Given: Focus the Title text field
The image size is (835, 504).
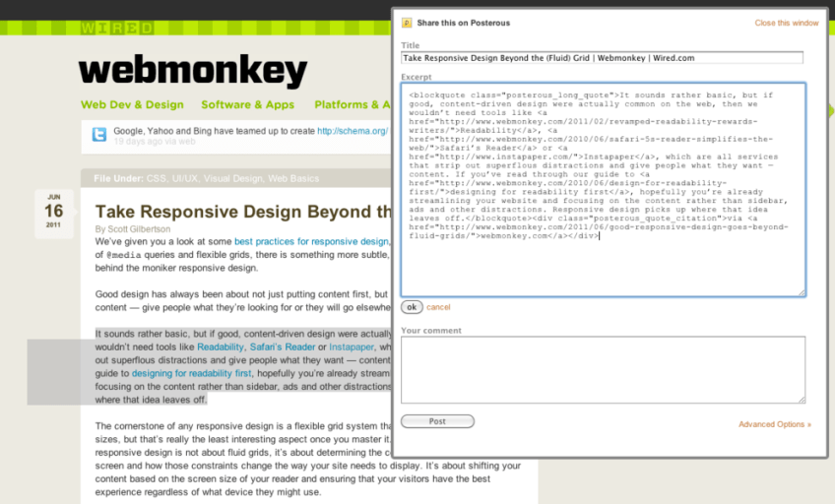Looking at the screenshot, I should point(602,59).
